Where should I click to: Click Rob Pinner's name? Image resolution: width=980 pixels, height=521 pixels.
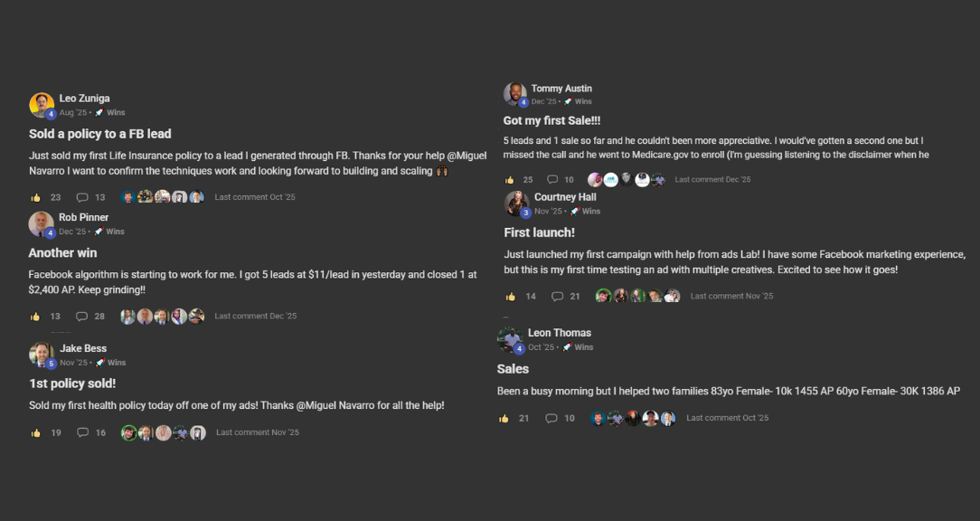coord(84,217)
